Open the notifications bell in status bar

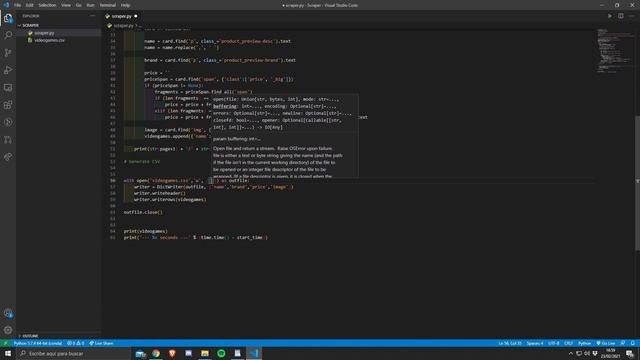[633, 343]
